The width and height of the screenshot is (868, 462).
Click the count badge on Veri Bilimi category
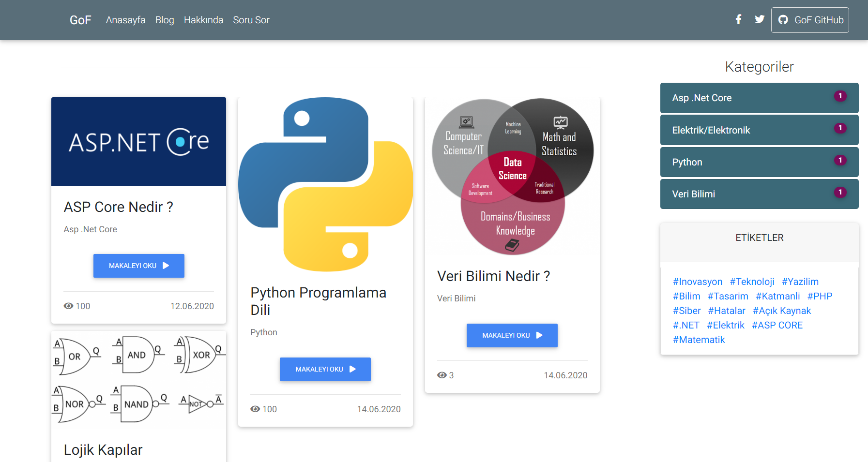(840, 192)
